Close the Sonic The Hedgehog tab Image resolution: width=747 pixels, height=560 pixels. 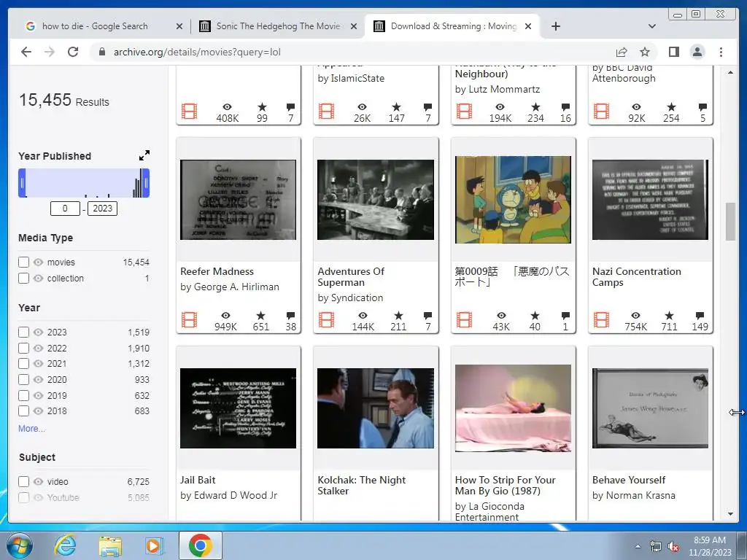(x=354, y=26)
